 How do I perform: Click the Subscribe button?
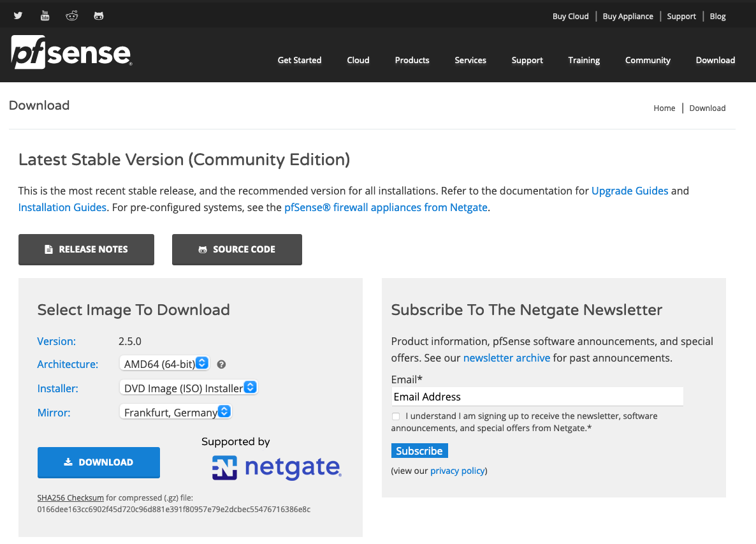tap(419, 451)
